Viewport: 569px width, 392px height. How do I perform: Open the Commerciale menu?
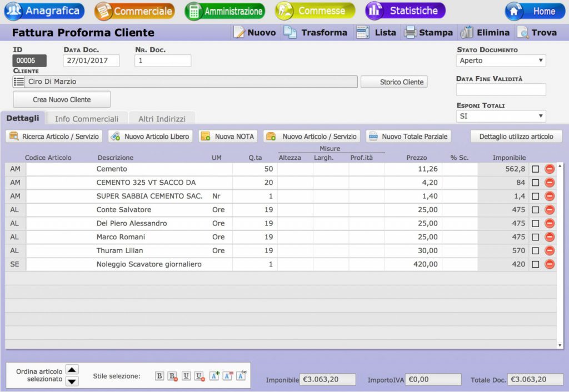[x=134, y=11]
